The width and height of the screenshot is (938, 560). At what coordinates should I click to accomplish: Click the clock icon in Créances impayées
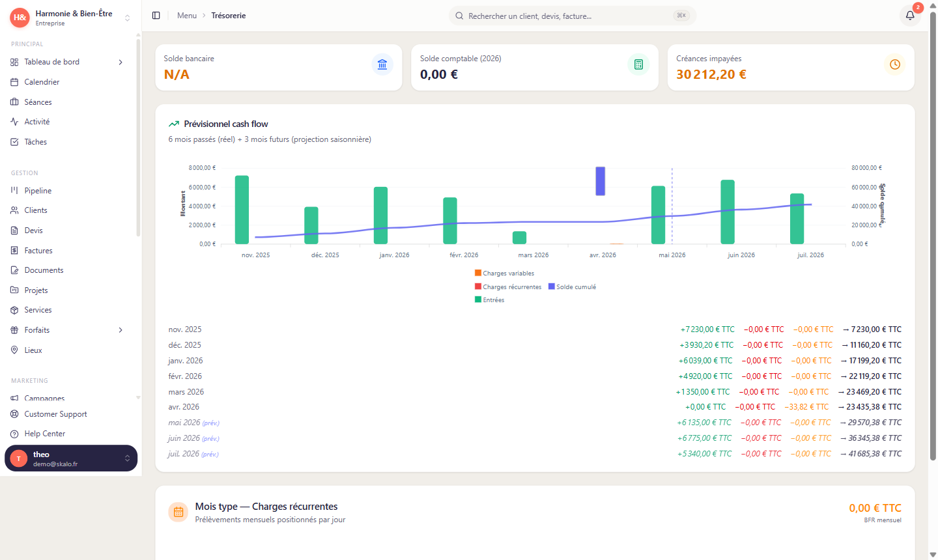[895, 64]
